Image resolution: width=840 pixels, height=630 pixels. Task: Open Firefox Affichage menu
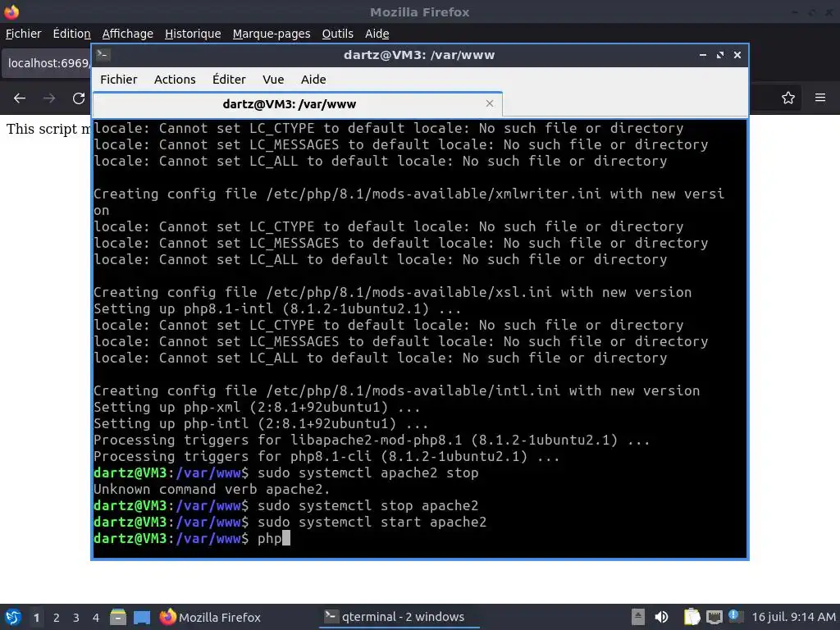pos(127,34)
